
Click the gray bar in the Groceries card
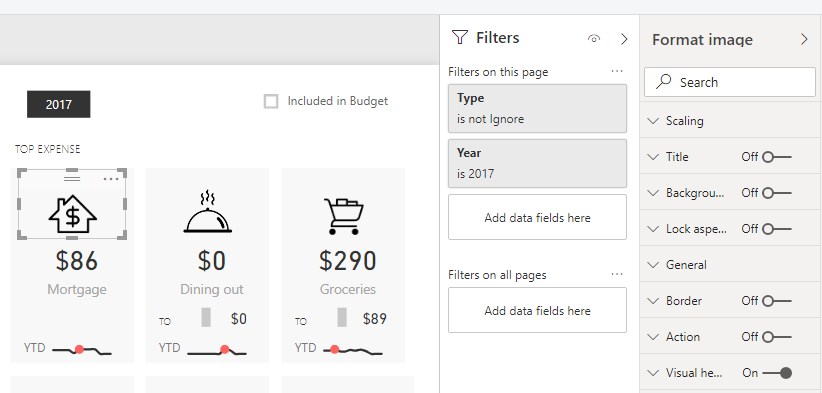[342, 318]
